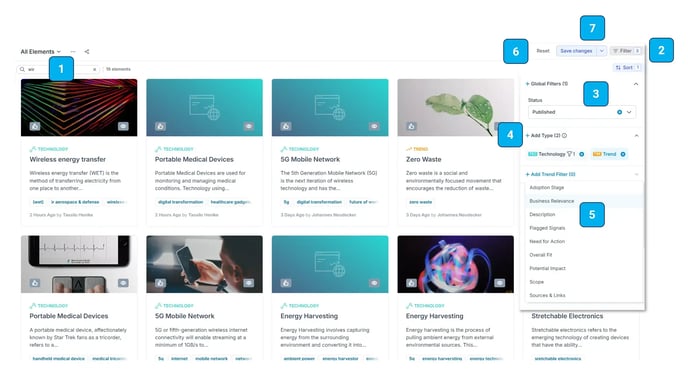This screenshot has width=688, height=380.
Task: Click the thumbs-up icon on Wireless energy transfer image
Action: [x=35, y=126]
